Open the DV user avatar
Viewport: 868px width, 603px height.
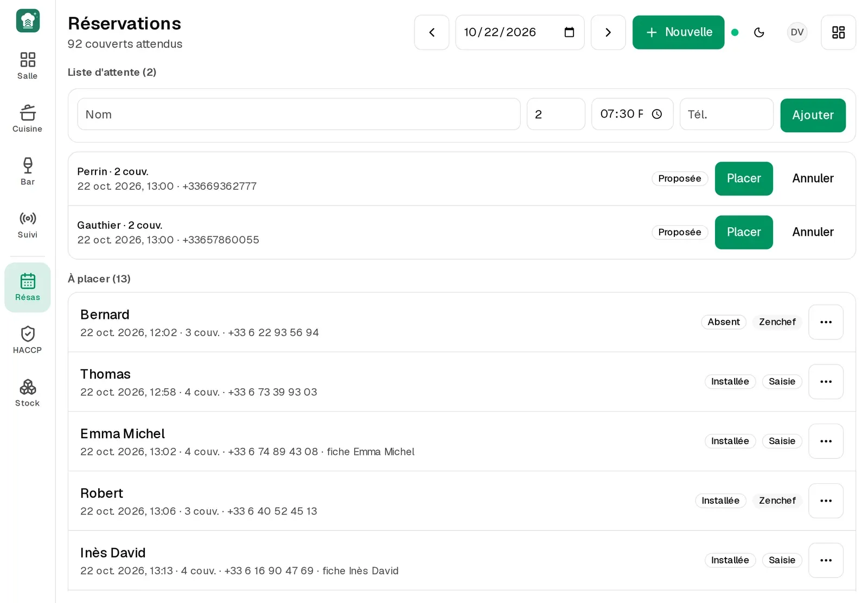[797, 33]
